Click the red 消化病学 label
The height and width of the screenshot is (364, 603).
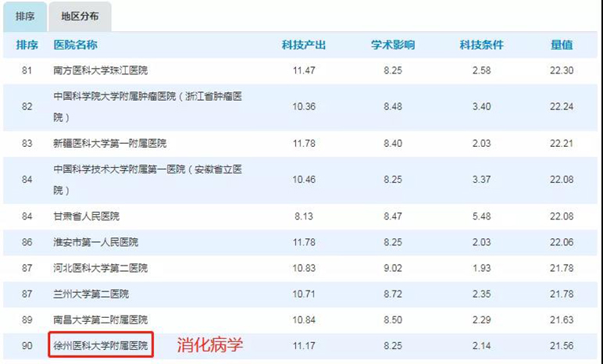(x=209, y=344)
